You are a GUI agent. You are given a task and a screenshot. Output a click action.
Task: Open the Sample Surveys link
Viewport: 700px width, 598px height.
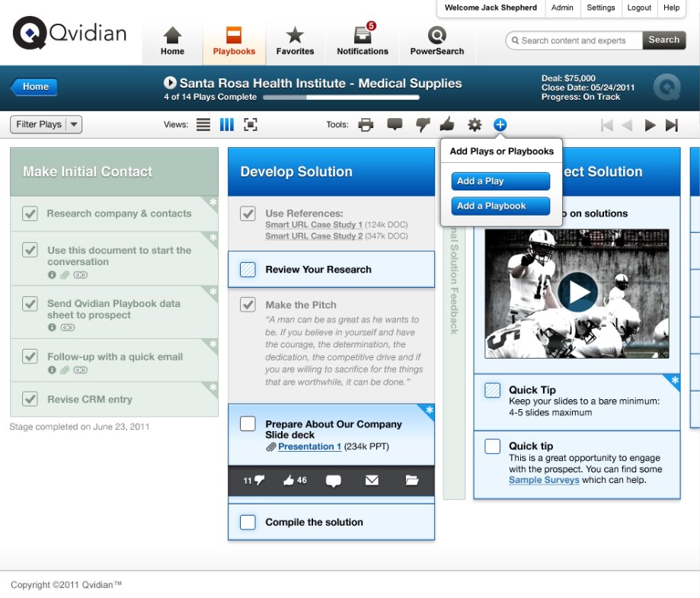click(x=544, y=480)
